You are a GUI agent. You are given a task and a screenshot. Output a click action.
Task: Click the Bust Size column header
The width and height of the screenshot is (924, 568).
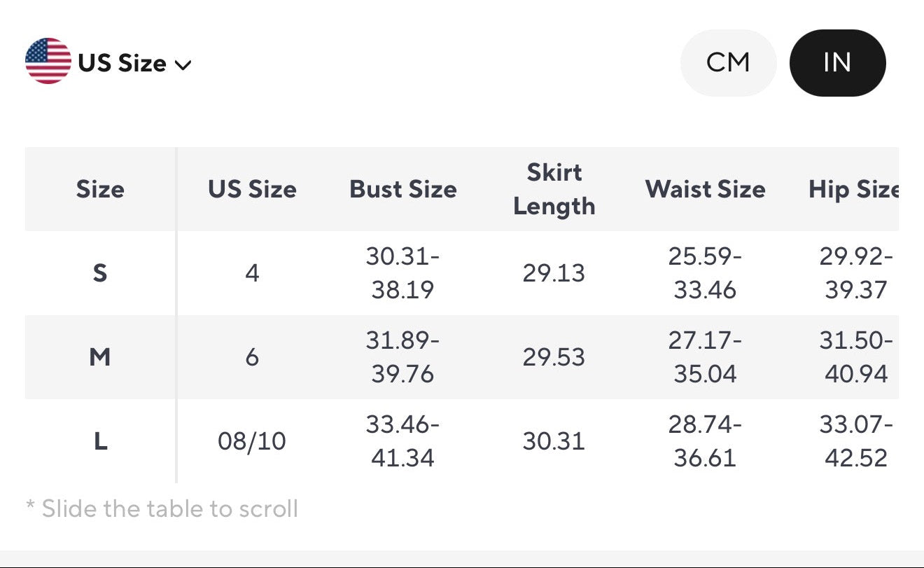[403, 189]
